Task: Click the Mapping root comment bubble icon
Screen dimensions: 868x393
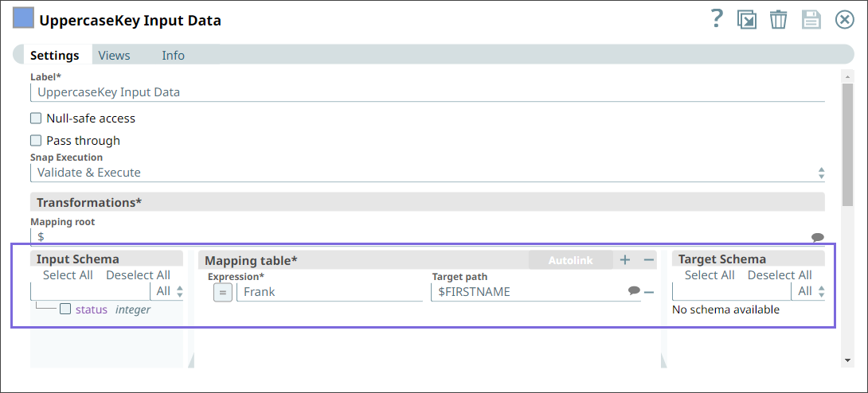Action: point(817,237)
